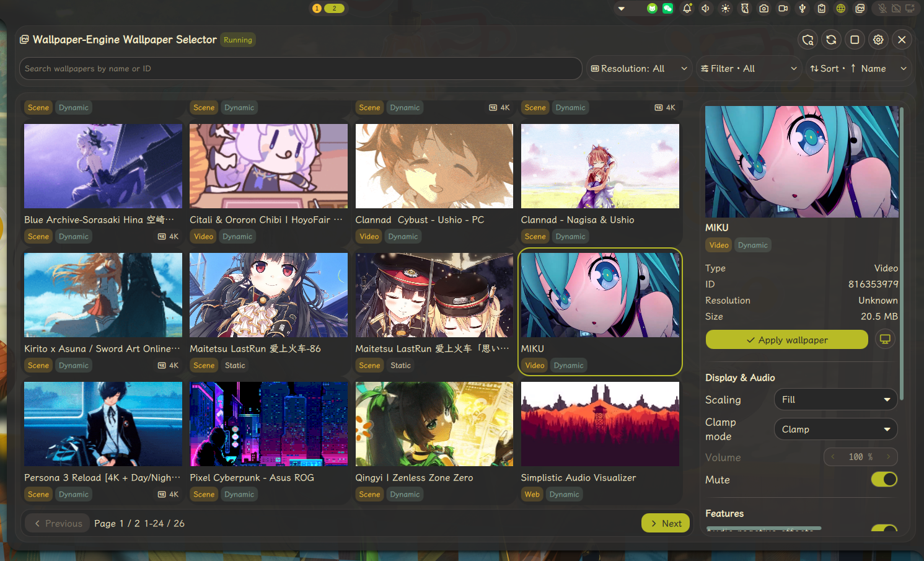Click the camera screenshot icon in the tray
Image resolution: width=924 pixels, height=561 pixels.
click(763, 9)
